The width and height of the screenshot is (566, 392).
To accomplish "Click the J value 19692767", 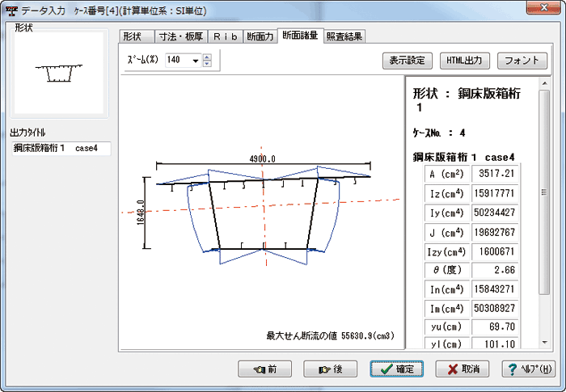I will tap(495, 232).
